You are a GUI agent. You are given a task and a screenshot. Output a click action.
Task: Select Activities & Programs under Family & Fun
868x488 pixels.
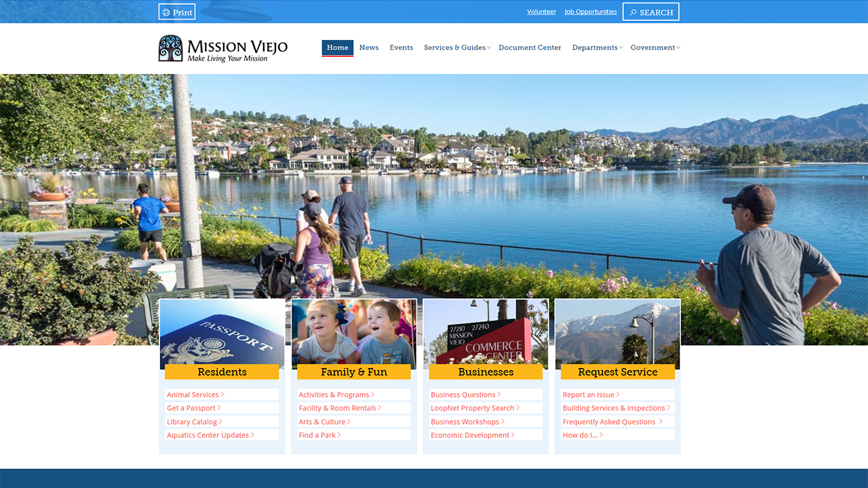[334, 394]
